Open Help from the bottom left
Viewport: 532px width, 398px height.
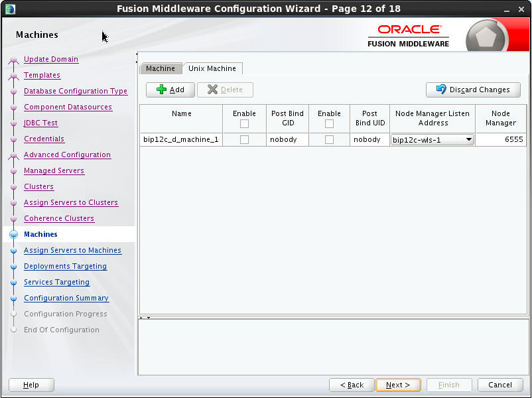point(31,385)
